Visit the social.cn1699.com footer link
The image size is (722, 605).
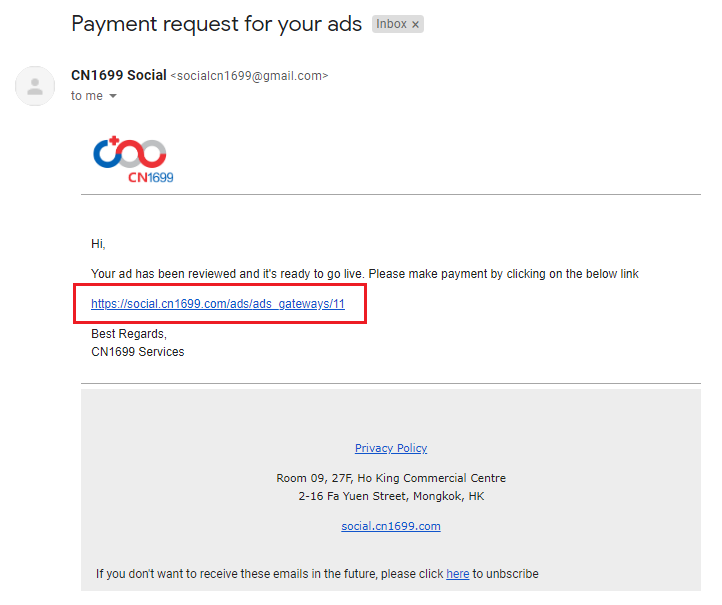point(391,526)
